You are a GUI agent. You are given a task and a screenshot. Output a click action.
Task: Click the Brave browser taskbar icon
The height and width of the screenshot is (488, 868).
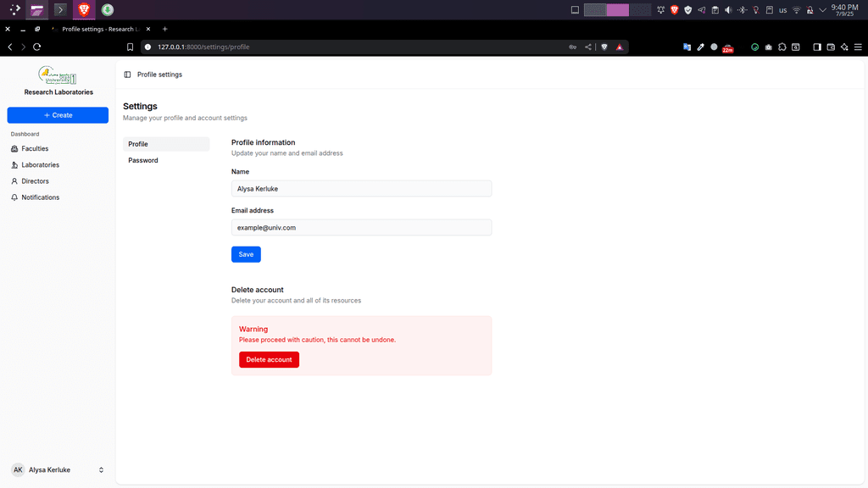[x=84, y=9]
